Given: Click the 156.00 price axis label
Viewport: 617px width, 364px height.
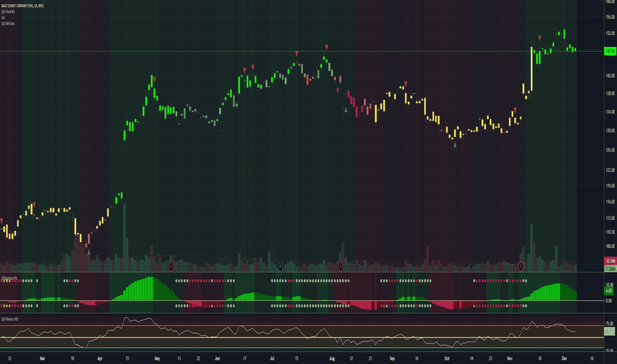Looking at the screenshot, I should 610,17.
